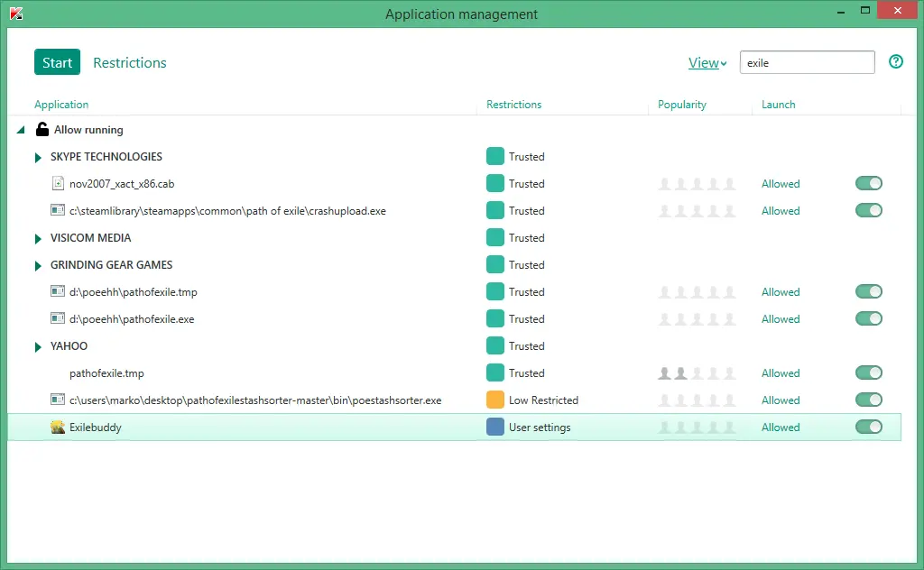Viewport: 924px width, 570px height.
Task: Click Trusted label for GRINDING GEAR GAMES
Action: click(x=527, y=265)
